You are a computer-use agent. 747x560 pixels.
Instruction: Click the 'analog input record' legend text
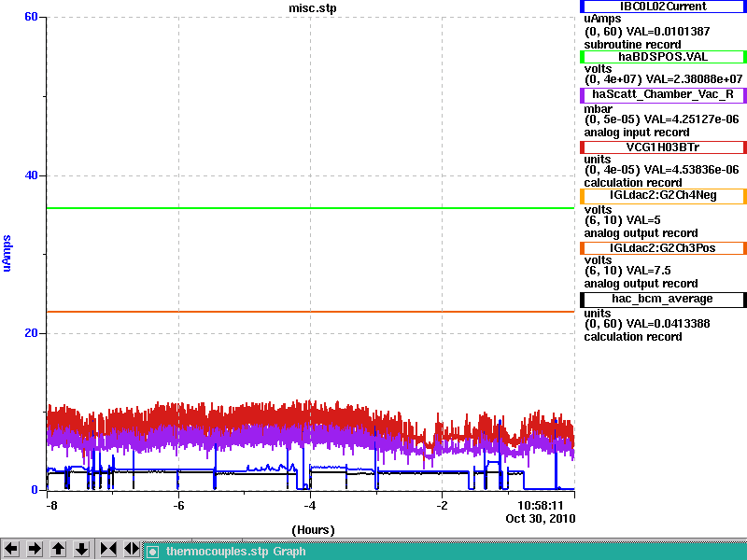(637, 133)
